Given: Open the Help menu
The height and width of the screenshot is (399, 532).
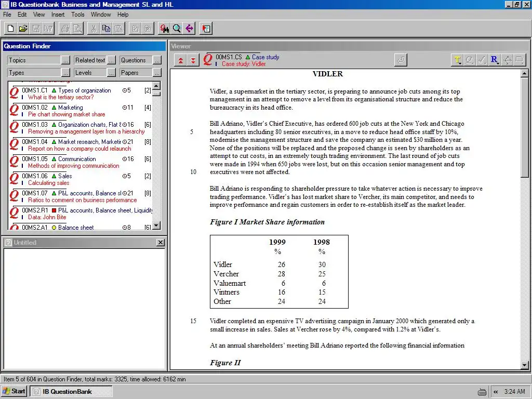Looking at the screenshot, I should [123, 15].
